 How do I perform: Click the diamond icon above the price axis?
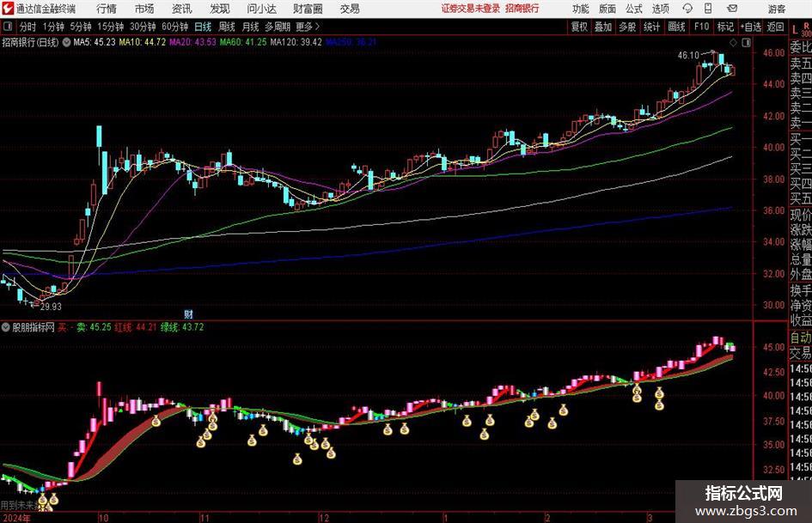[x=733, y=42]
